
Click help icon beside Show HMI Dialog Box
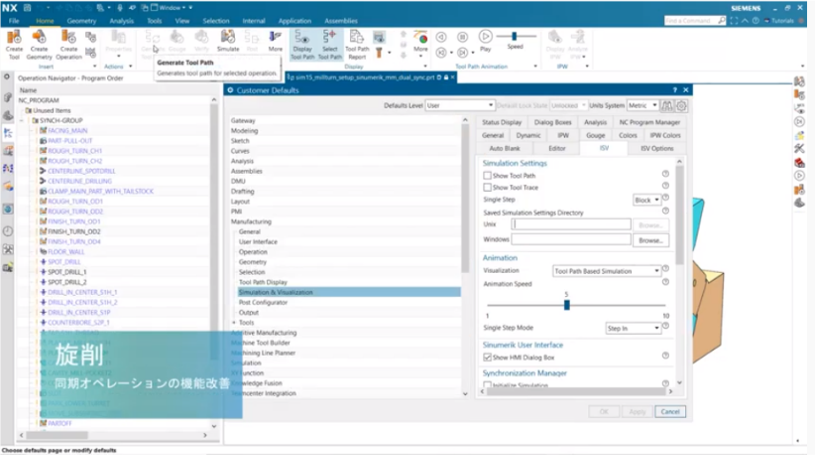click(x=665, y=356)
